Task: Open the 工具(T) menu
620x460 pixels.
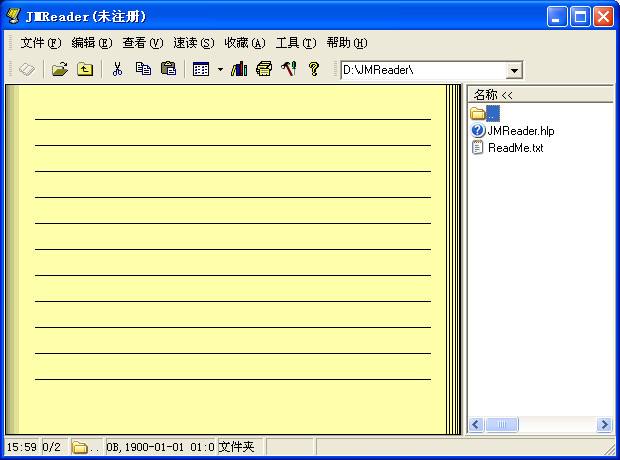Action: [x=295, y=43]
